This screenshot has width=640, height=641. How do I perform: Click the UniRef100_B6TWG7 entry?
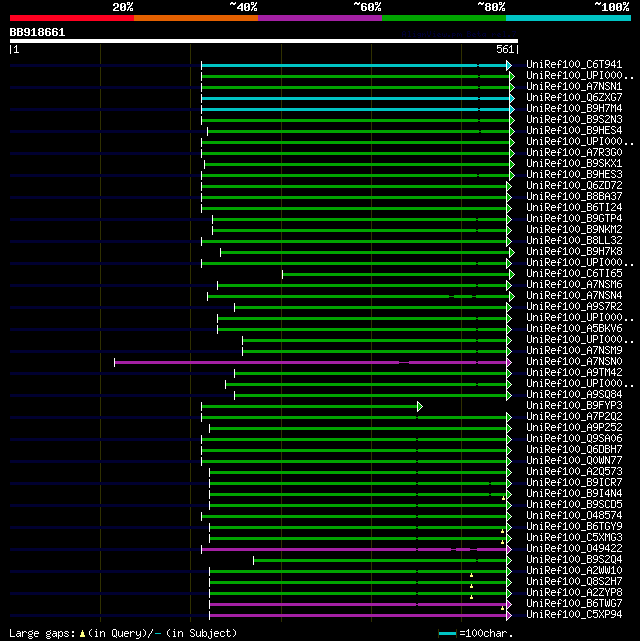point(574,604)
